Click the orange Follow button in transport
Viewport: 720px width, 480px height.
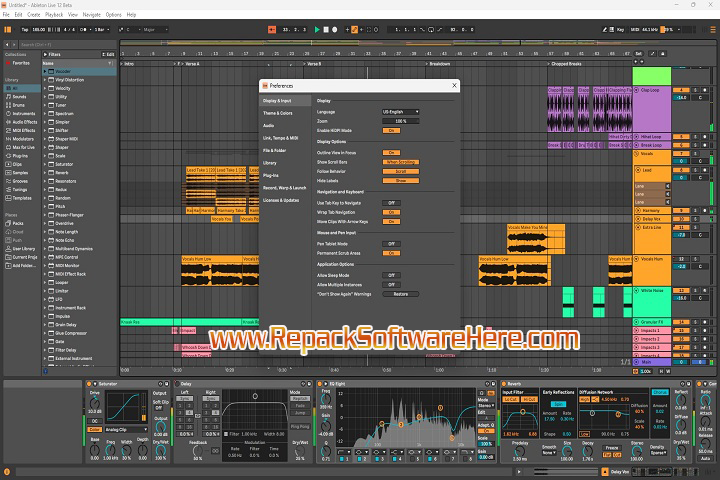point(272,29)
